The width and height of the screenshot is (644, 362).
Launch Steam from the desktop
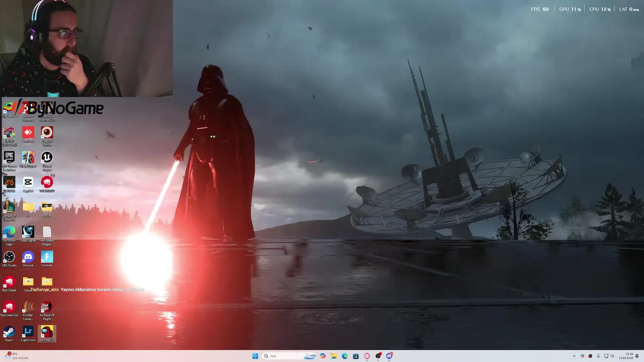coord(9,334)
